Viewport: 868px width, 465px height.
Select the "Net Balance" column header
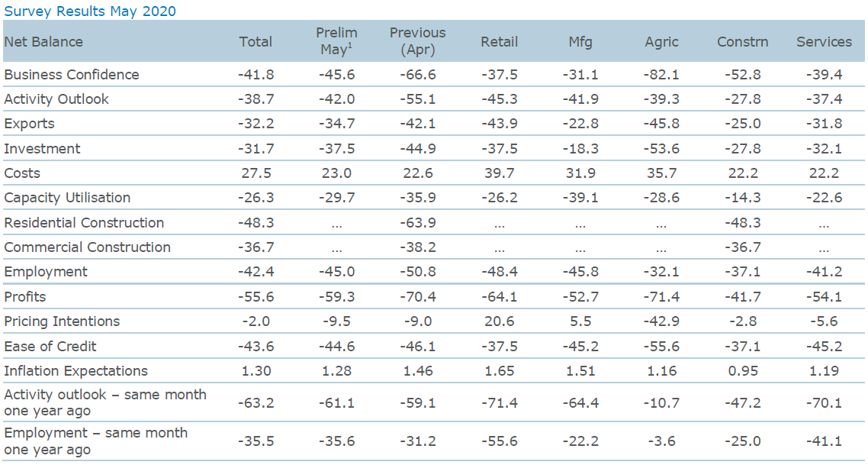[43, 42]
